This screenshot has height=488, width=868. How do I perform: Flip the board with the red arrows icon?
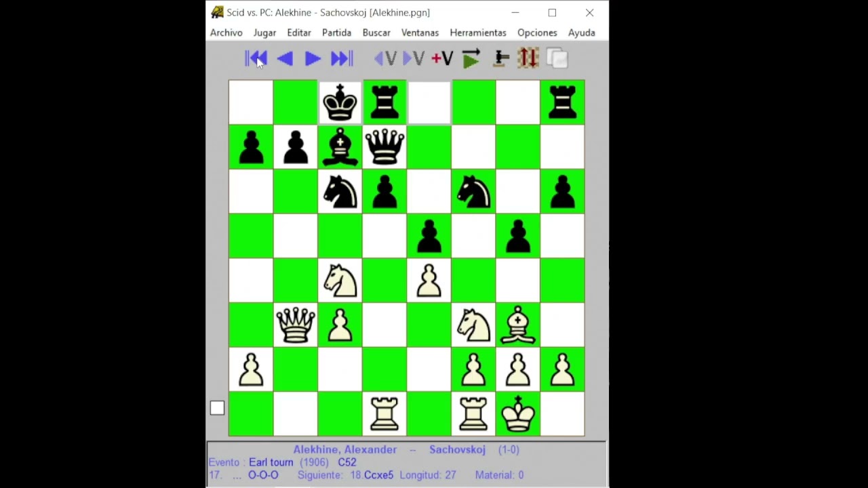pyautogui.click(x=528, y=58)
